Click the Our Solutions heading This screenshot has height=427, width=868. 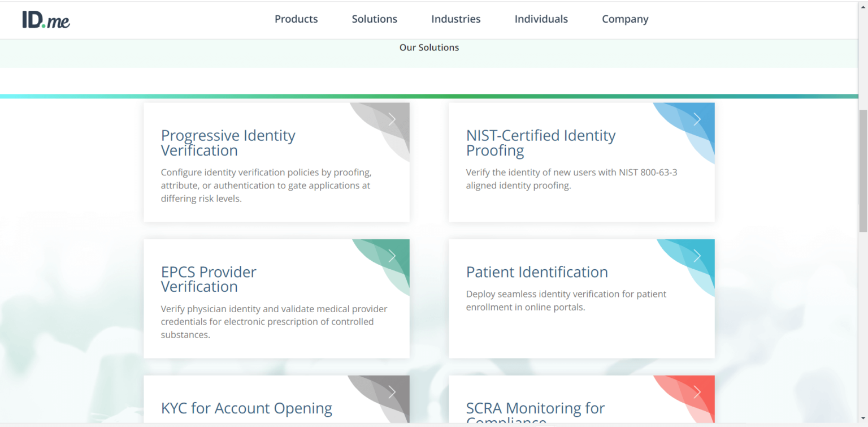point(429,48)
